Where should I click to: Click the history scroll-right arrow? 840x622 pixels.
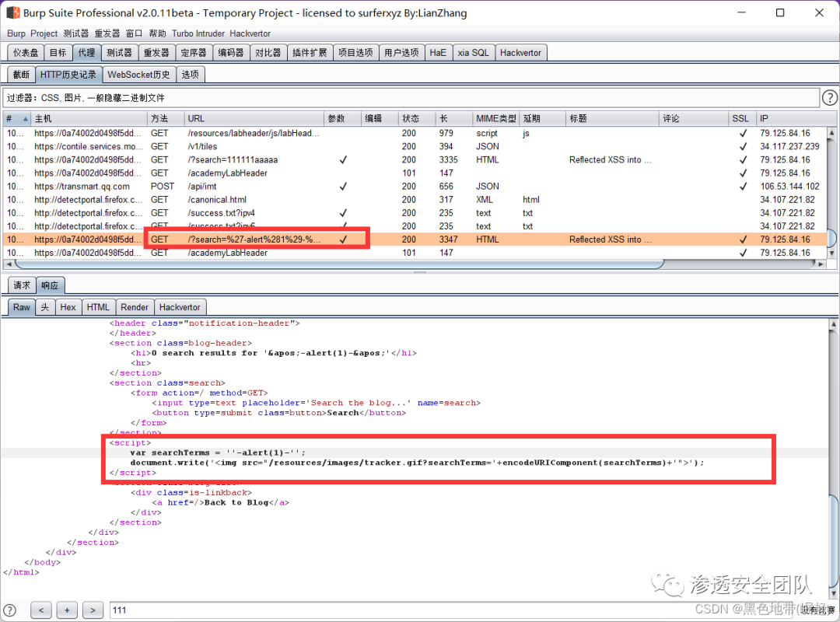(821, 264)
